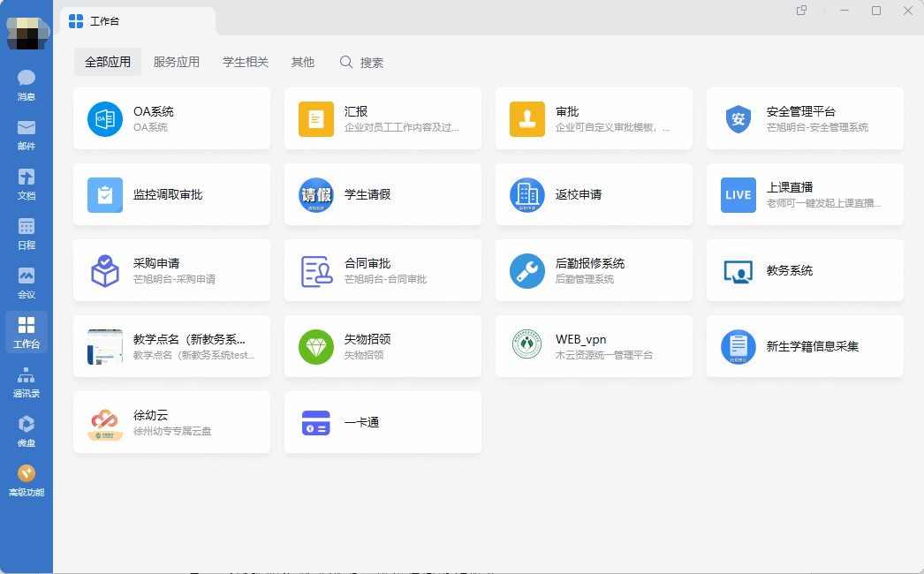Launch the OA系统 app icon
This screenshot has width=924, height=574.
[x=105, y=119]
